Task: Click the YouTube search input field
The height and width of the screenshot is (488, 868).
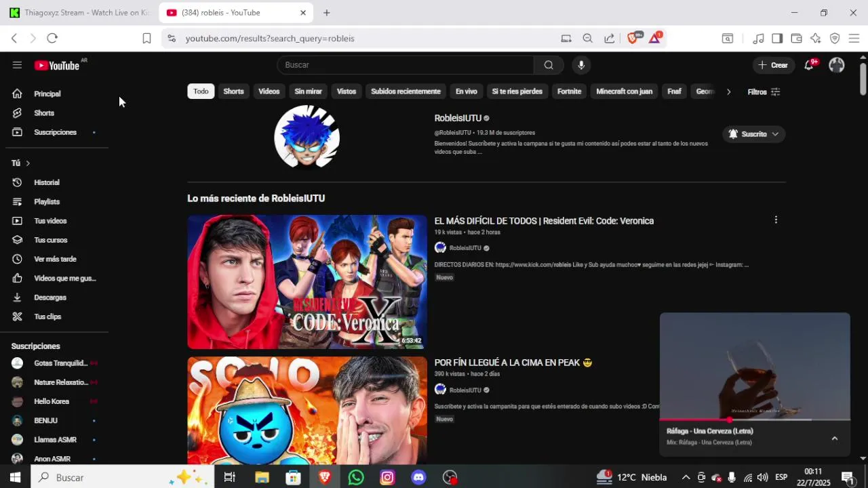Action: [406, 65]
